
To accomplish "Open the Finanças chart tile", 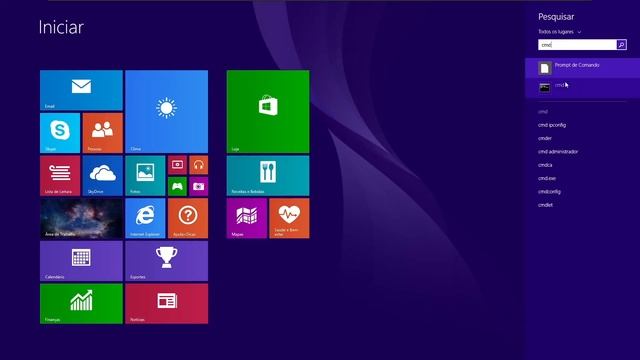I will pyautogui.click(x=81, y=304).
